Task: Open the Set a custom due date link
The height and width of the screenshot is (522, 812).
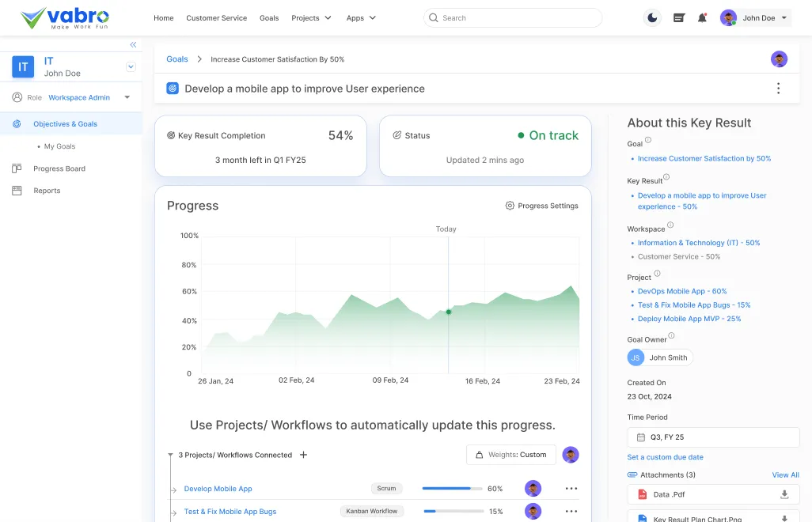Action: click(664, 456)
